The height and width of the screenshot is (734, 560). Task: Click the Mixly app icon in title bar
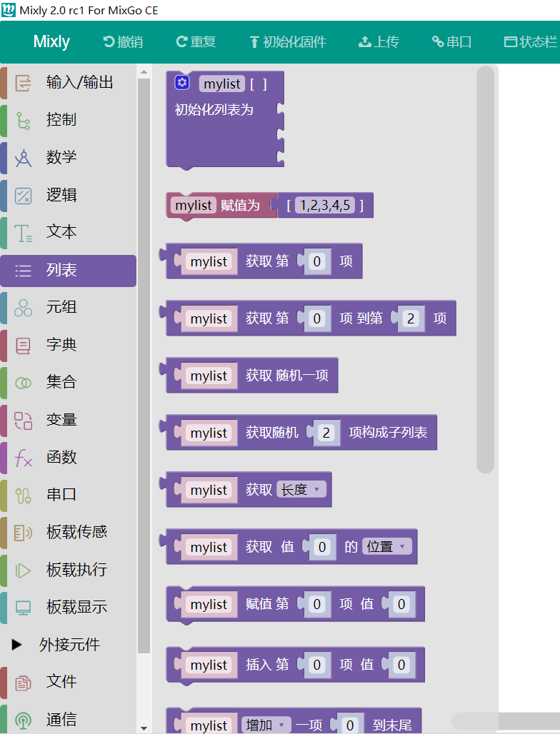point(8,10)
